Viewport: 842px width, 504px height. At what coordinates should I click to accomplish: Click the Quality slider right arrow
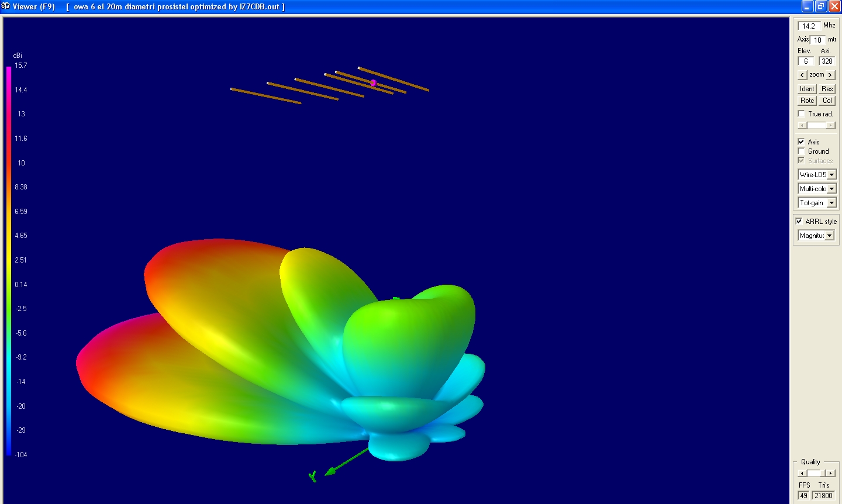pyautogui.click(x=831, y=473)
